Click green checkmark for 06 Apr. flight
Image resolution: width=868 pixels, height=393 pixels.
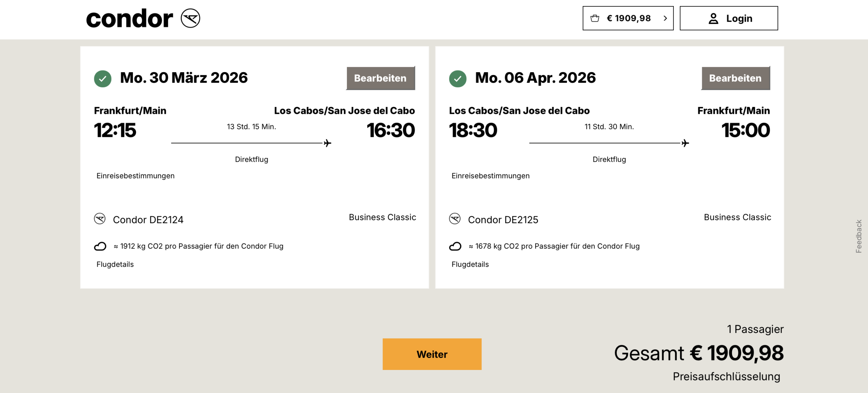pos(458,79)
